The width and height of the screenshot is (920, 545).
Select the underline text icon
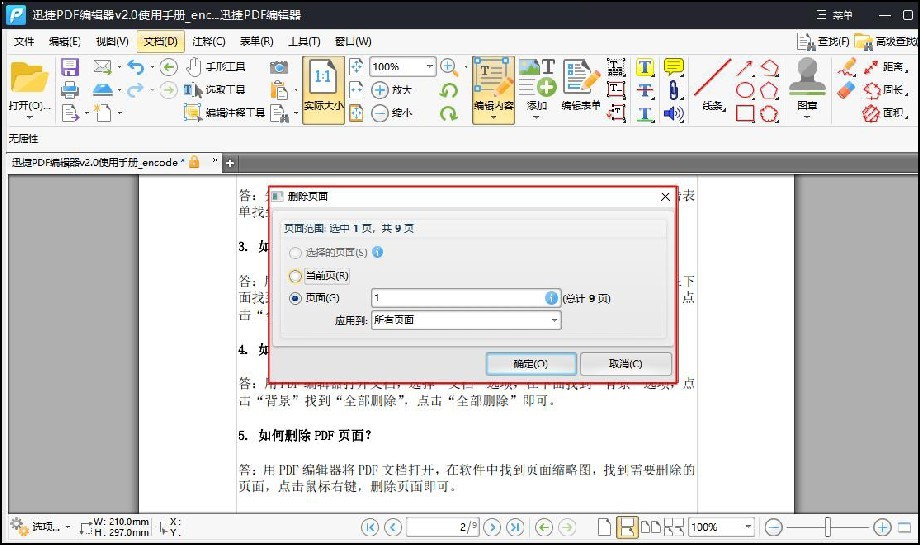(x=645, y=113)
